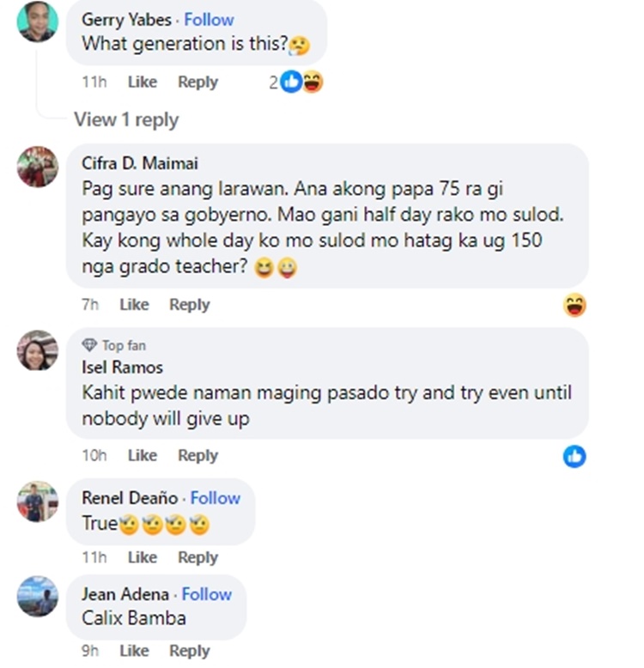Like Cifra D. Maimai's comment

[x=134, y=305]
